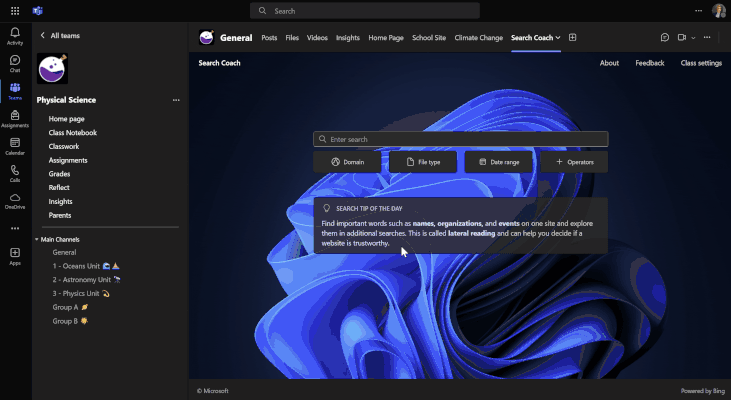Open Parents in team menu

[x=60, y=215]
